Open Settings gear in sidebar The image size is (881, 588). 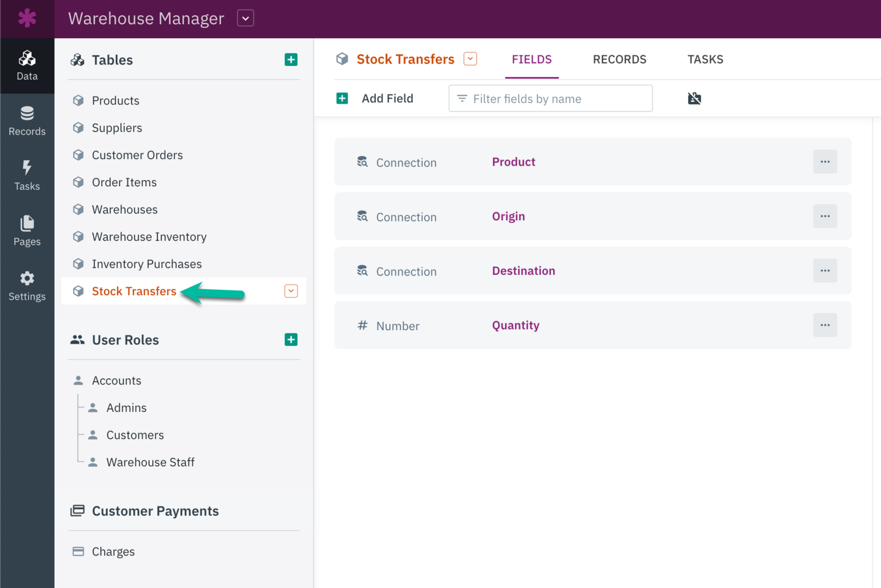[27, 286]
